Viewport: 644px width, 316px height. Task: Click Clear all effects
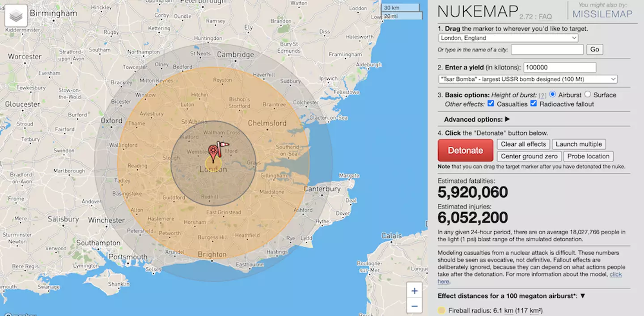pos(523,144)
